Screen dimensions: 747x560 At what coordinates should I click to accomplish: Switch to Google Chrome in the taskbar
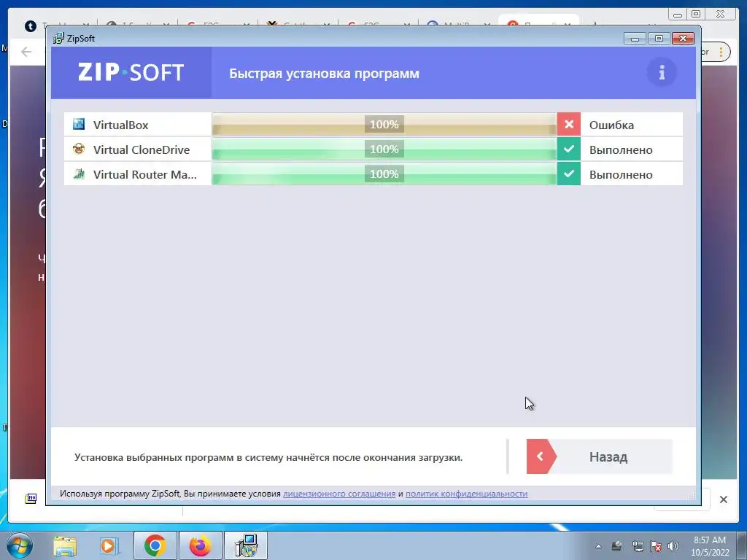click(x=155, y=545)
